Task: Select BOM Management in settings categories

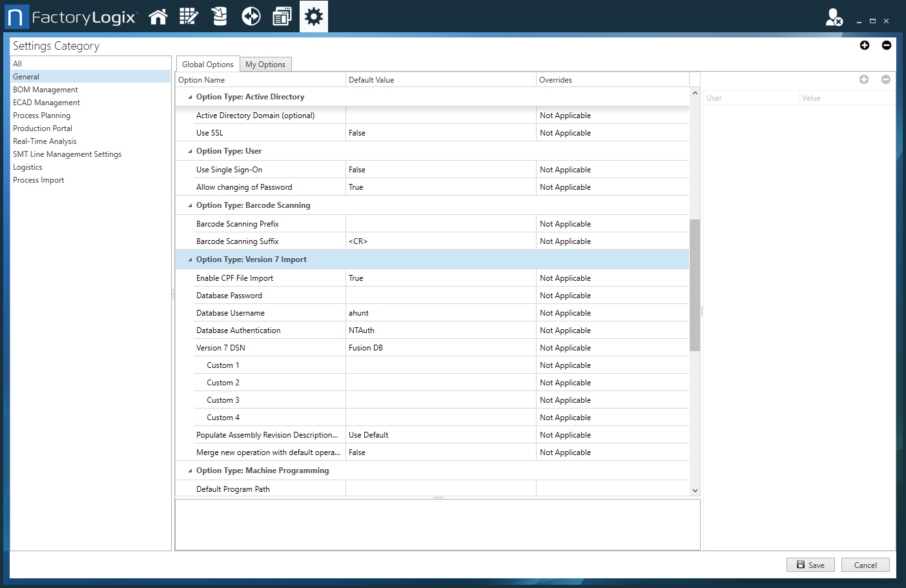Action: pyautogui.click(x=45, y=90)
